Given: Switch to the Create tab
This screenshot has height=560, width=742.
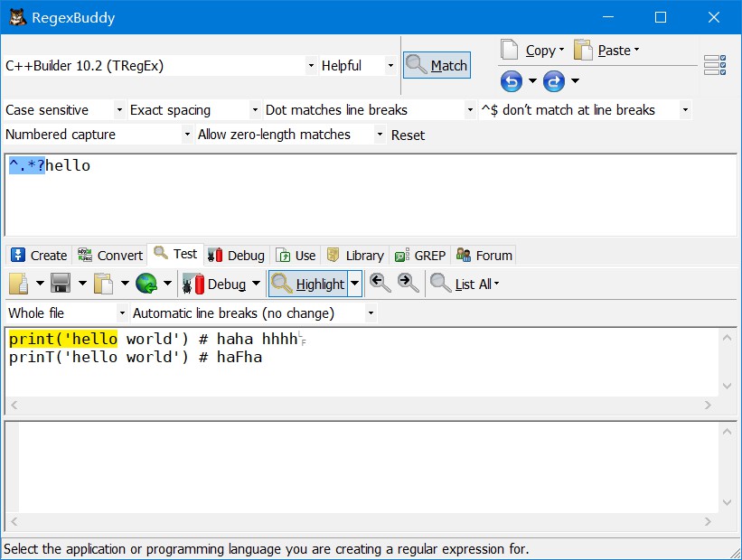Looking at the screenshot, I should (39, 256).
